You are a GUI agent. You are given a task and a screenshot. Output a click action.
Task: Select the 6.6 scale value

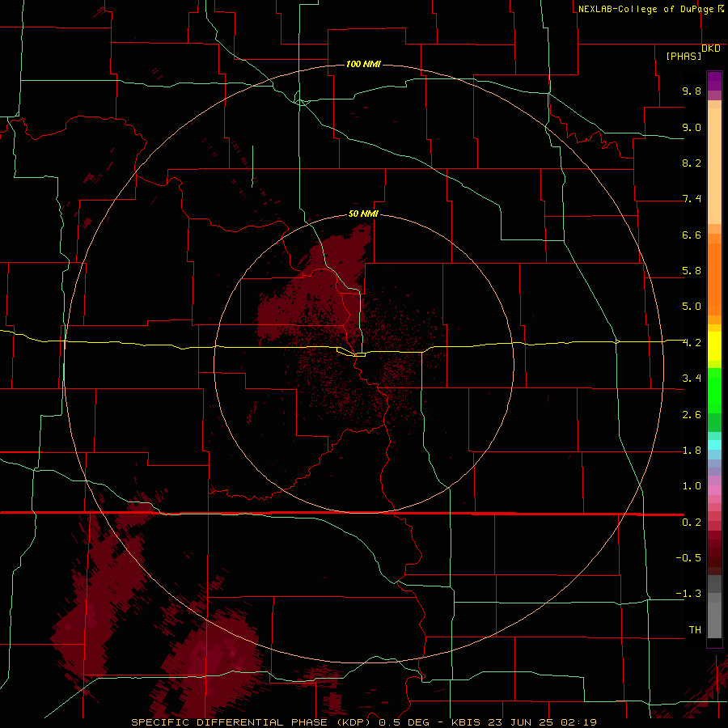[692, 235]
